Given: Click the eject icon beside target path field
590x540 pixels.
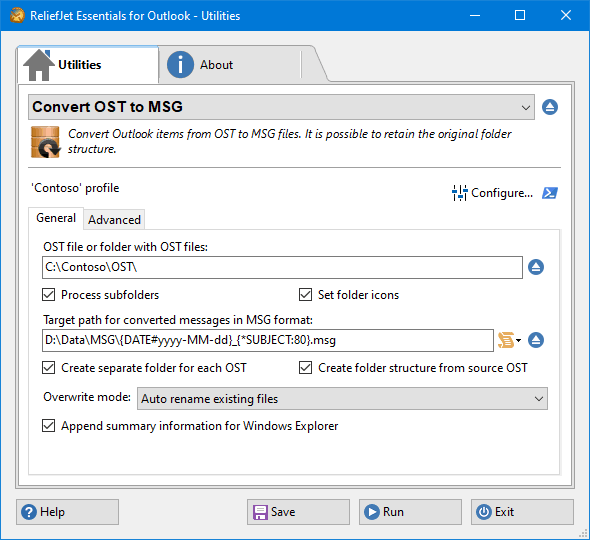Looking at the screenshot, I should [x=536, y=340].
